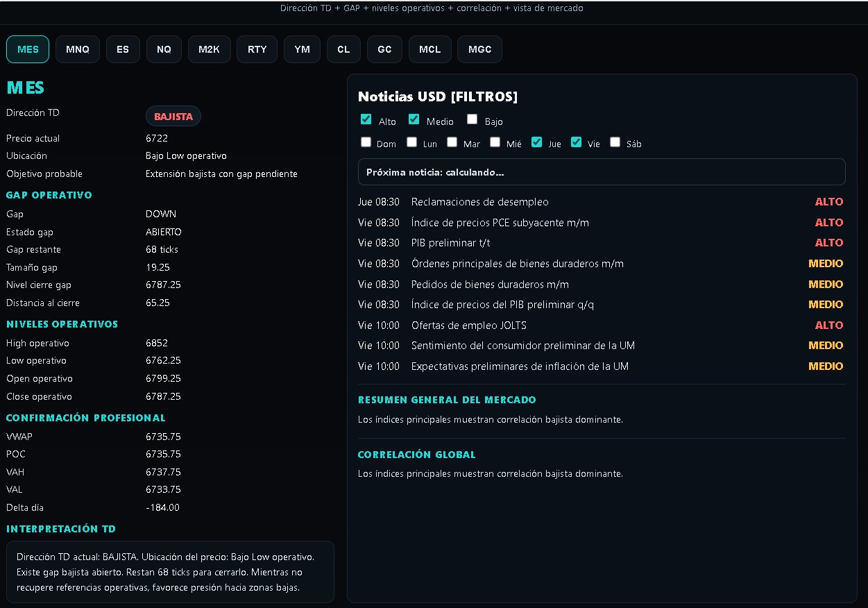Click the BAJISTA direction badge
868x608 pixels.
coord(173,117)
